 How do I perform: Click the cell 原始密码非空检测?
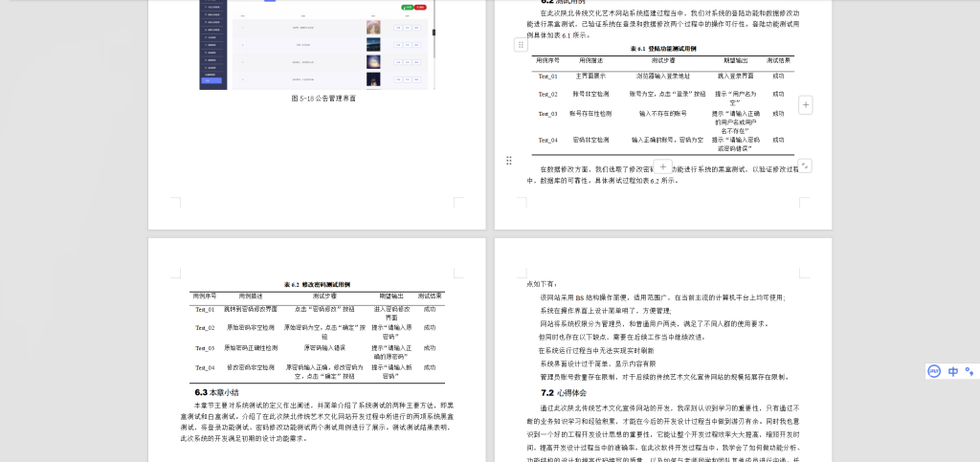(251, 327)
